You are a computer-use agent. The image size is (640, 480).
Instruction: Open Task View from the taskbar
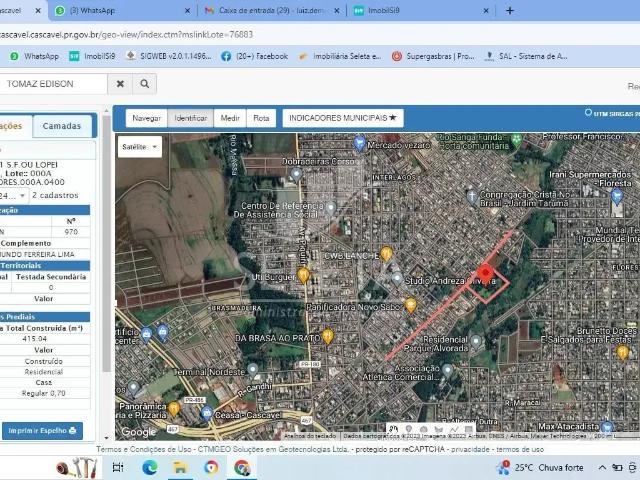118,467
